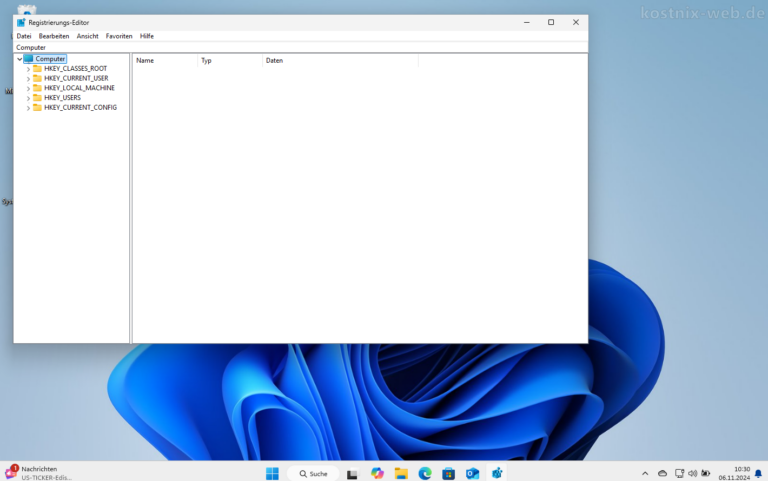Open the volume speaker tray icon
Image resolution: width=768 pixels, height=481 pixels.
693,474
